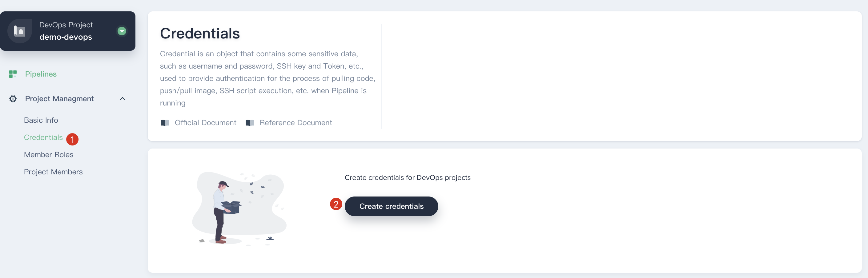Navigate to Project Members
The width and height of the screenshot is (868, 278).
click(53, 172)
